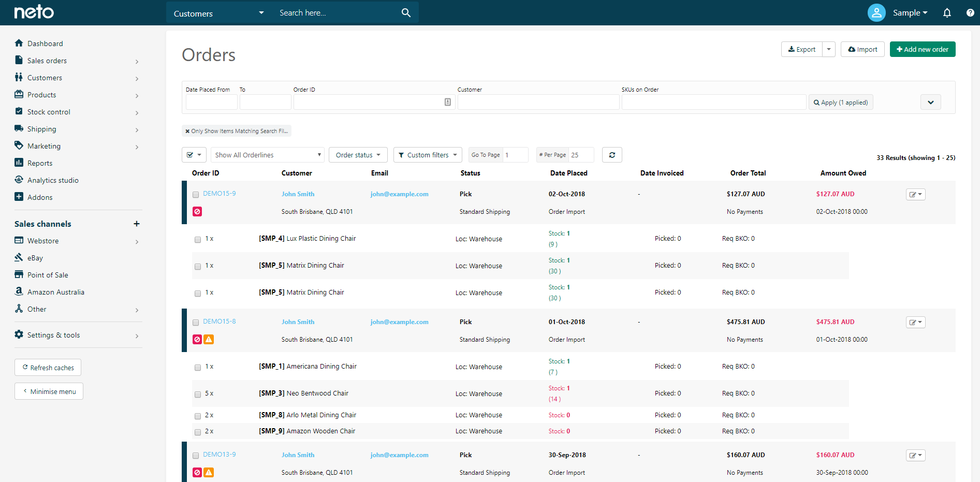Open action dropdown for order DEMO15-8
The height and width of the screenshot is (482, 980).
(916, 322)
